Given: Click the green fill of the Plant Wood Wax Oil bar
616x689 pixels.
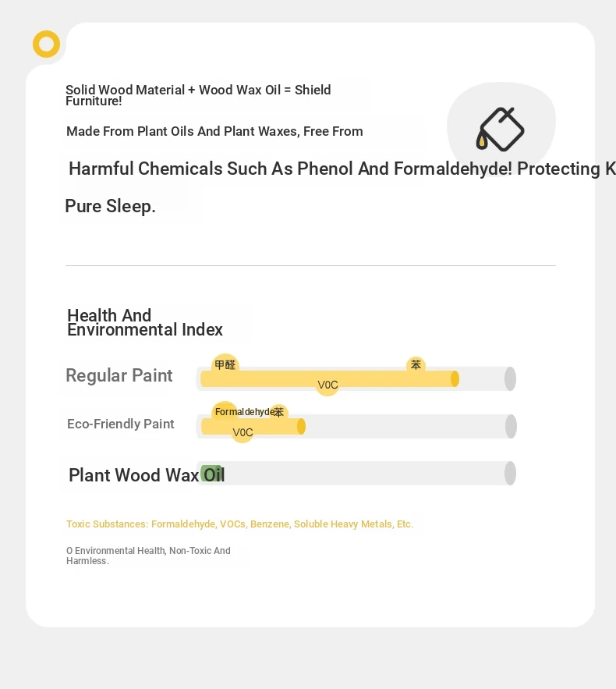Looking at the screenshot, I should click(x=211, y=474).
